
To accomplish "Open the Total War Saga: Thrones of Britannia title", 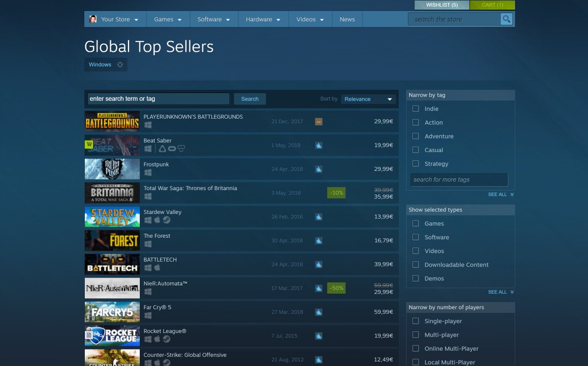I will tap(190, 188).
